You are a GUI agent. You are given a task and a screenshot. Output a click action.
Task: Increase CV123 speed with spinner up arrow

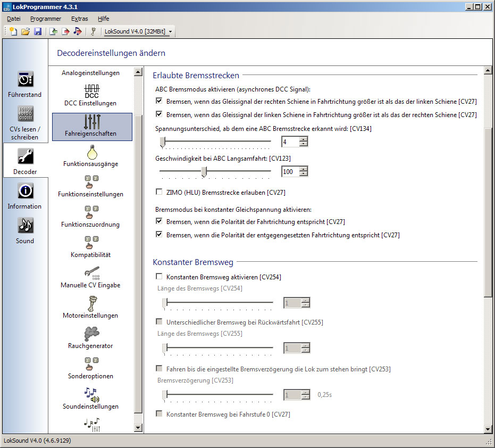(304, 169)
